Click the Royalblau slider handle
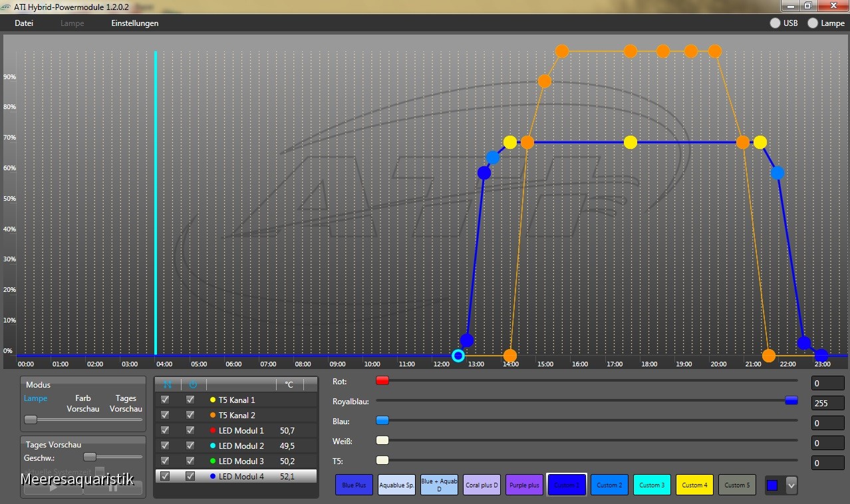 pos(791,400)
